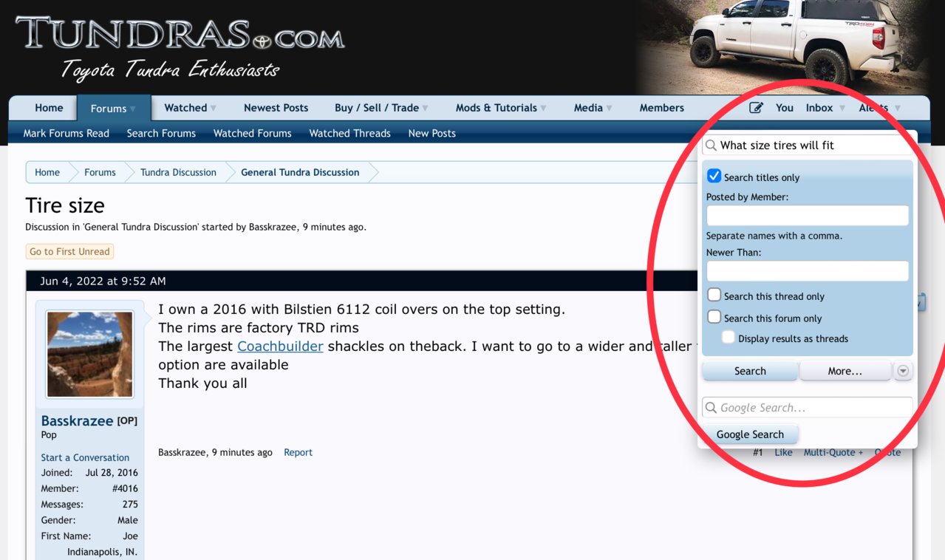Expand Mods & Tutorials dropdown arrow
Image resolution: width=945 pixels, height=560 pixels.
click(544, 108)
